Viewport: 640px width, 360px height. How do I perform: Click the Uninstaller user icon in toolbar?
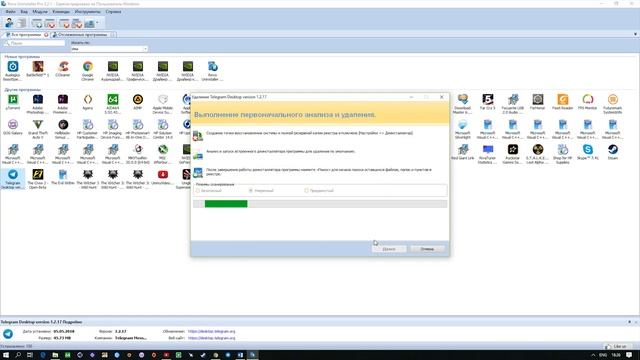9,23
